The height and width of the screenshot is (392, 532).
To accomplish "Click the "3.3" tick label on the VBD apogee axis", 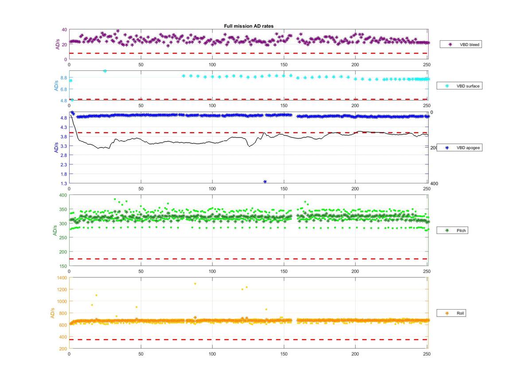I will (64, 146).
